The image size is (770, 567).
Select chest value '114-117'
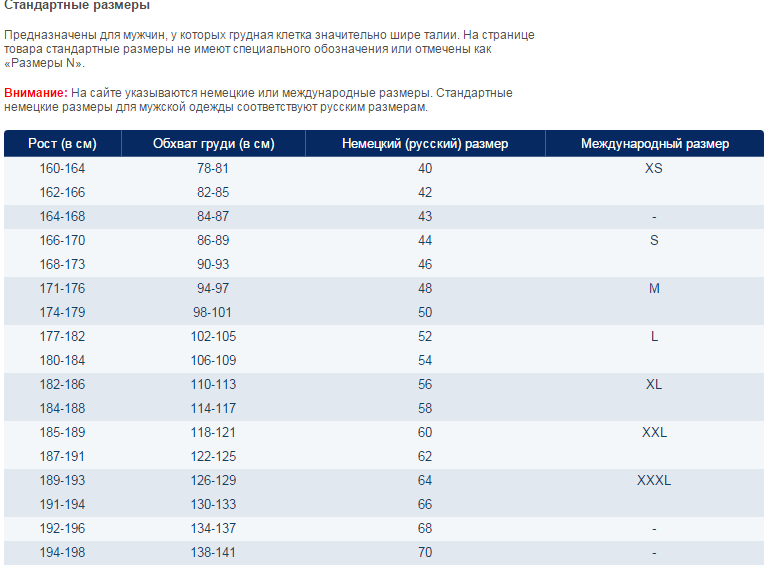pyautogui.click(x=213, y=408)
